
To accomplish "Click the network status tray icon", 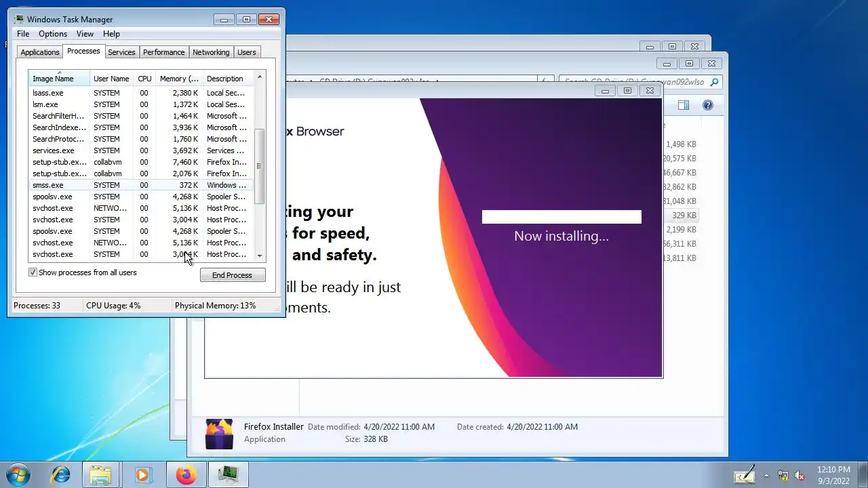I will [783, 476].
